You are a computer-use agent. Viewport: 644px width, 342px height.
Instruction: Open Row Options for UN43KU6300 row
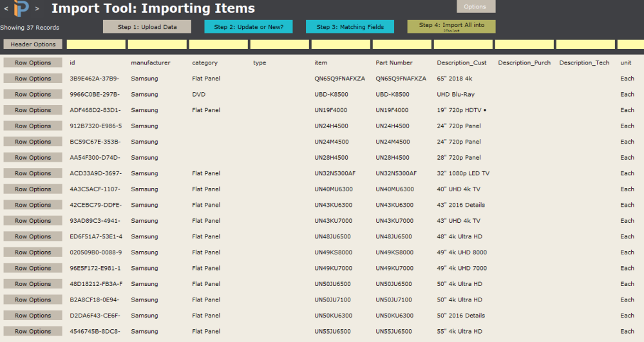(x=33, y=205)
